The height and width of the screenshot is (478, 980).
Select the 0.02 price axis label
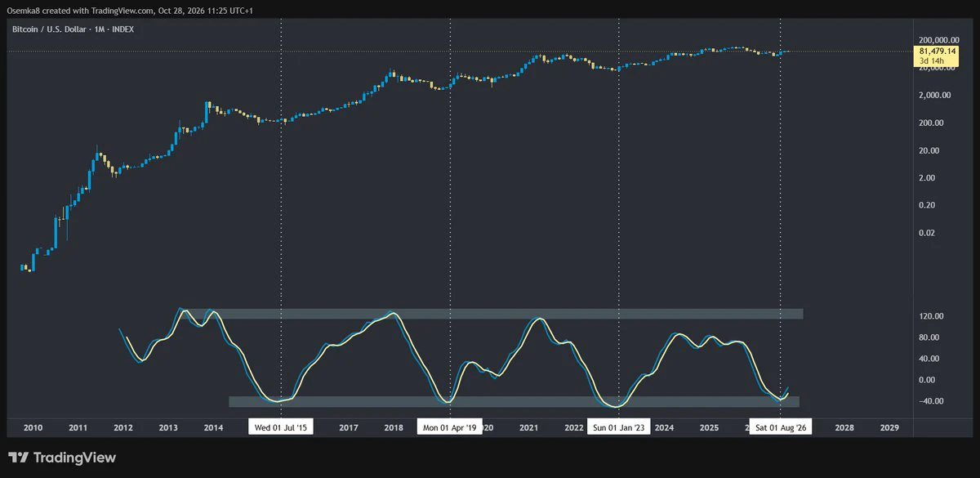click(927, 233)
